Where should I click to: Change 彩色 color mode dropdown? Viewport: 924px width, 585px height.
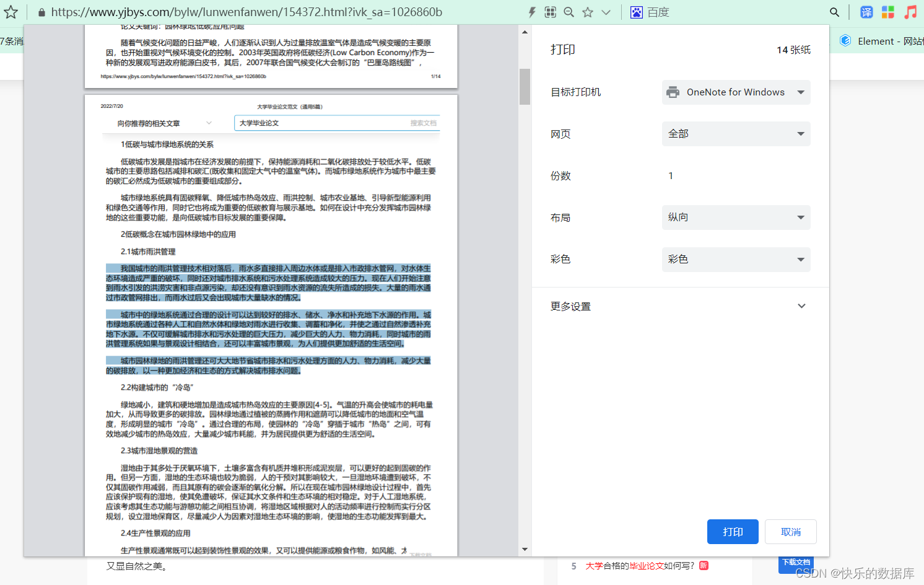736,259
